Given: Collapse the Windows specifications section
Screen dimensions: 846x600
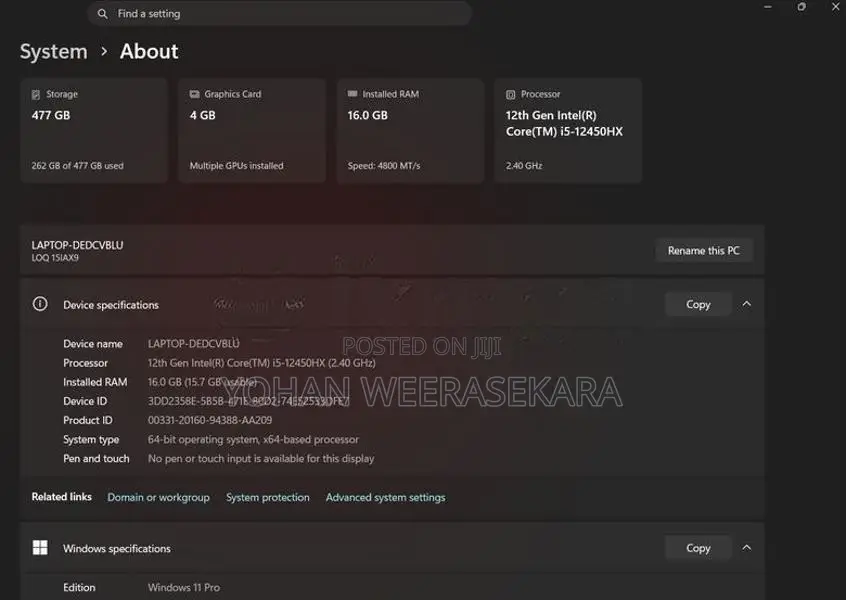Looking at the screenshot, I should click(x=747, y=548).
